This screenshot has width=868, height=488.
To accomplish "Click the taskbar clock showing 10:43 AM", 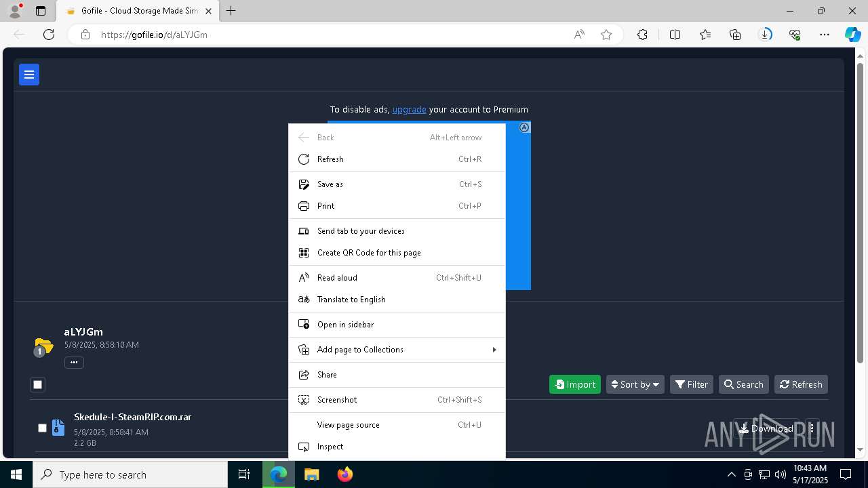I will 810,474.
